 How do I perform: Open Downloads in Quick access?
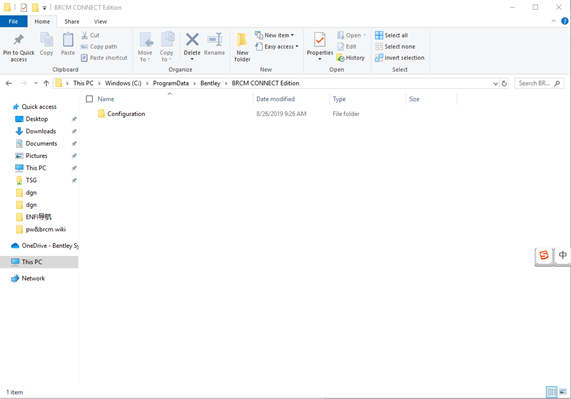(35, 131)
